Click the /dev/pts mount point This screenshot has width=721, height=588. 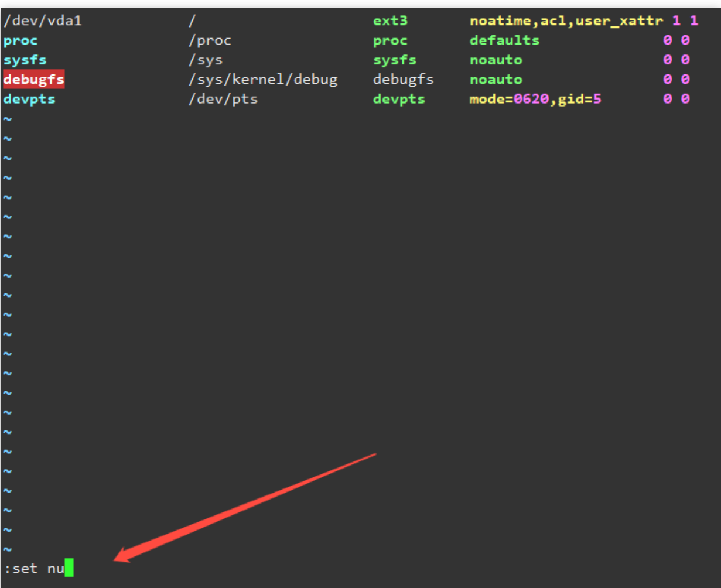coord(223,99)
